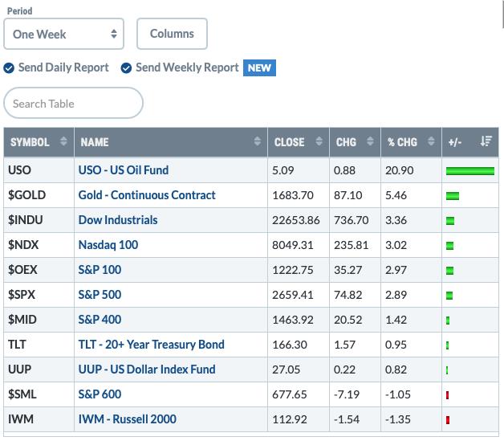Click the NEW badge beside Weekly Report
Screen dimensions: 504x441
pos(259,67)
